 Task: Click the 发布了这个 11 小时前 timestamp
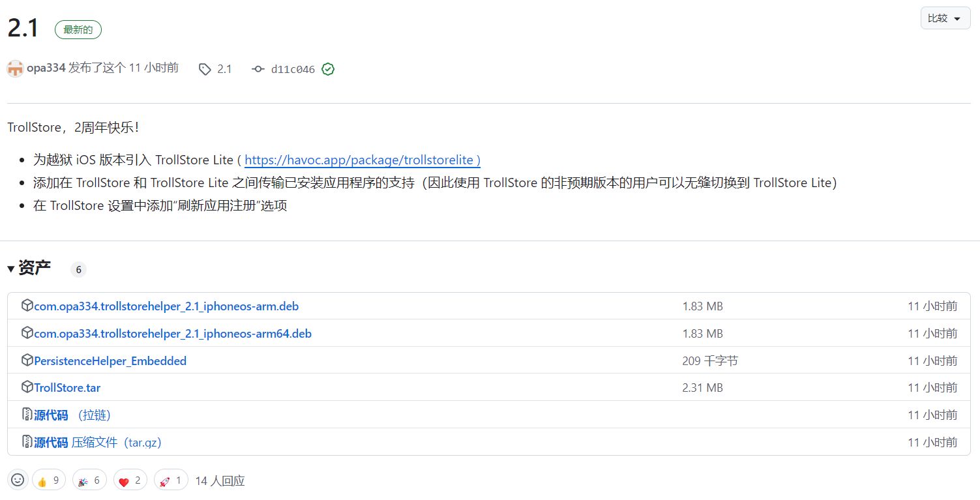point(123,68)
